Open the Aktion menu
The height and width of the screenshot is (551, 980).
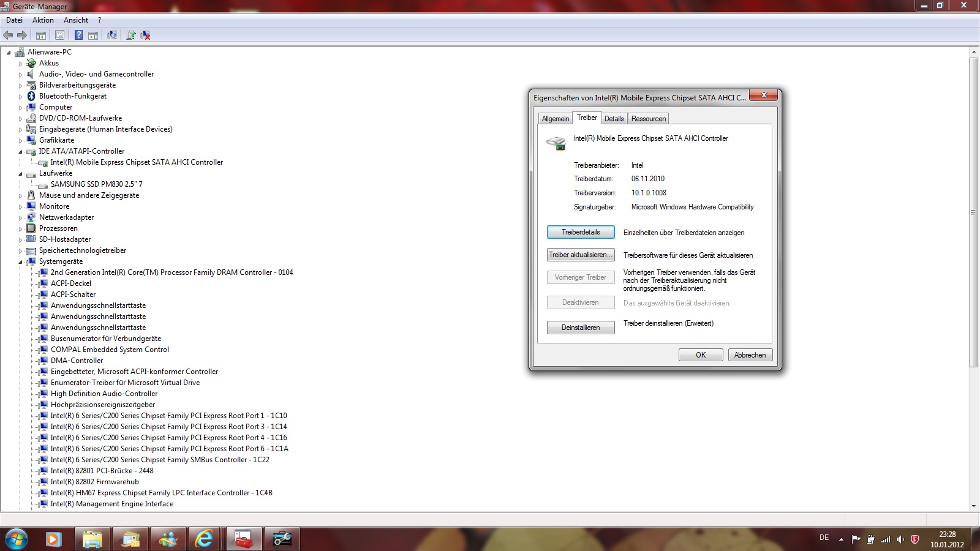(x=43, y=20)
